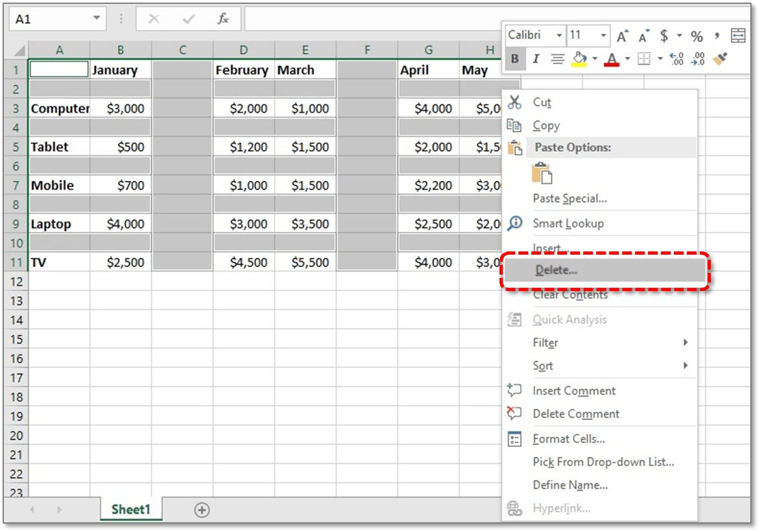The image size is (760, 532).
Task: Click the $700 cell in Mobile row
Action: (121, 185)
